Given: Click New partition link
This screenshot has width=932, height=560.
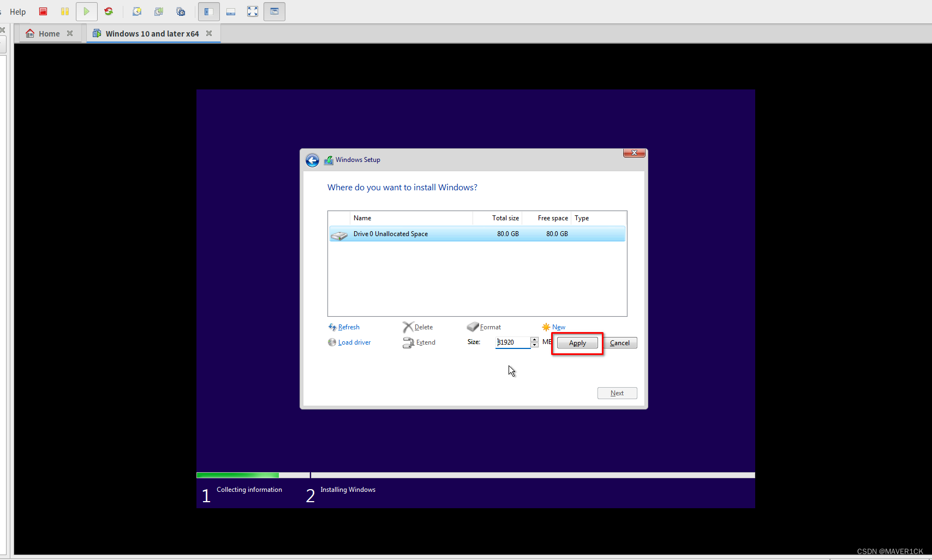Looking at the screenshot, I should tap(559, 327).
